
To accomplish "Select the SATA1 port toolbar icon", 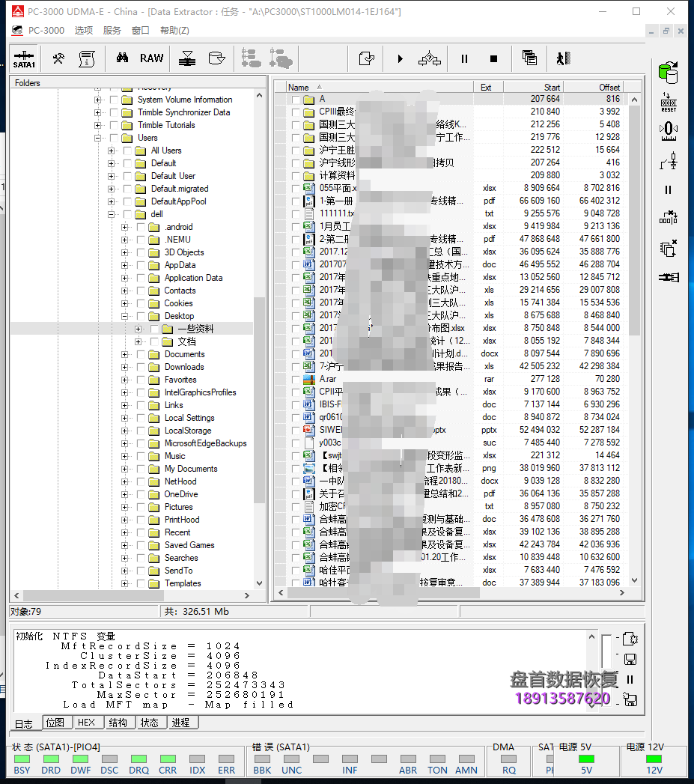I will tap(23, 58).
